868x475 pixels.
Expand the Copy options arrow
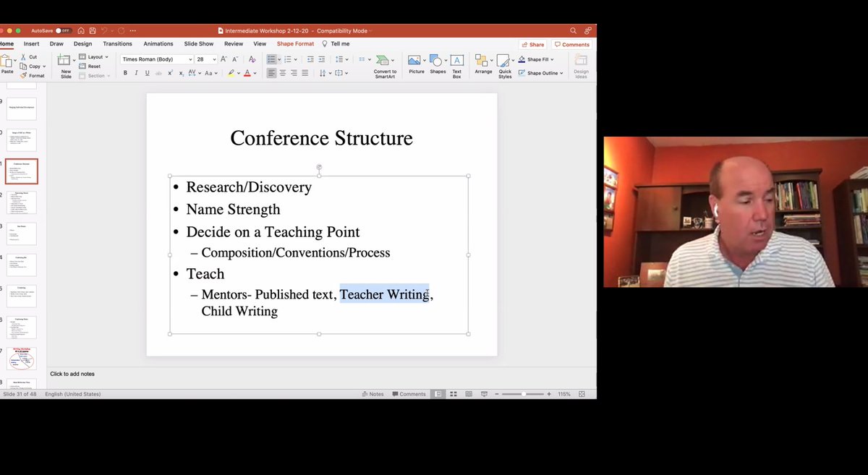pyautogui.click(x=45, y=67)
